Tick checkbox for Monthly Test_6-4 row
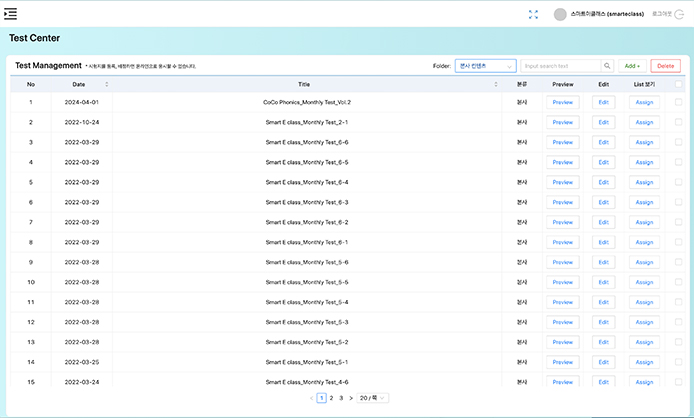The height and width of the screenshot is (418, 694). pos(679,182)
